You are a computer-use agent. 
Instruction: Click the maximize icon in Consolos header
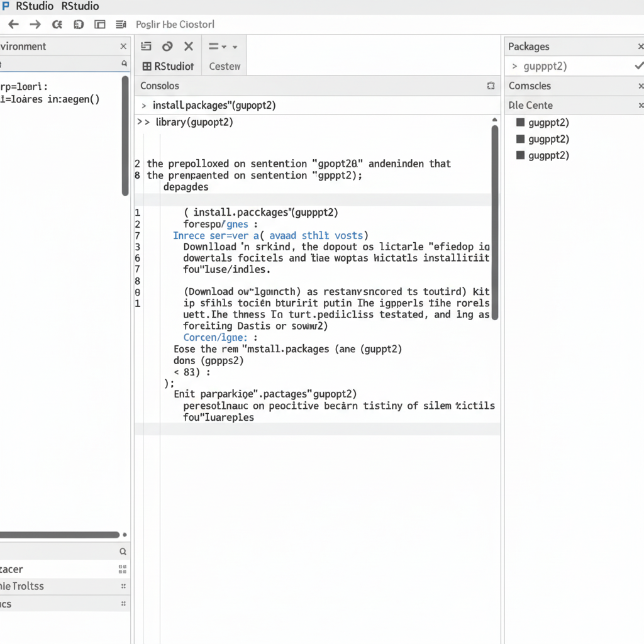[491, 86]
